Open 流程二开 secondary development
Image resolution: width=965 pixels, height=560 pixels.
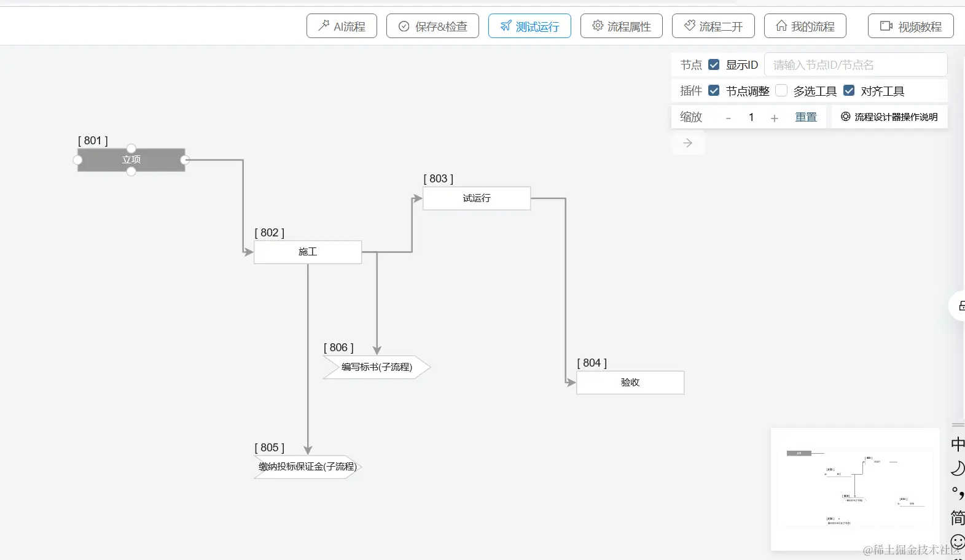pyautogui.click(x=713, y=26)
